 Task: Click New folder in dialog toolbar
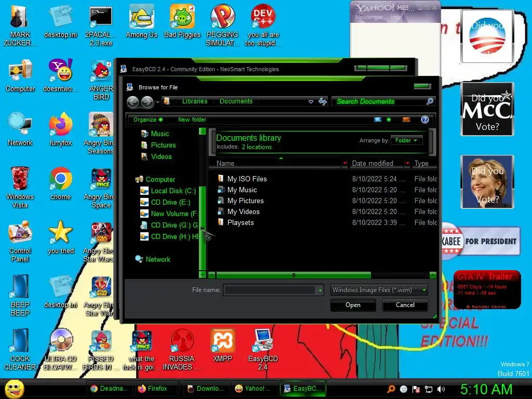192,119
